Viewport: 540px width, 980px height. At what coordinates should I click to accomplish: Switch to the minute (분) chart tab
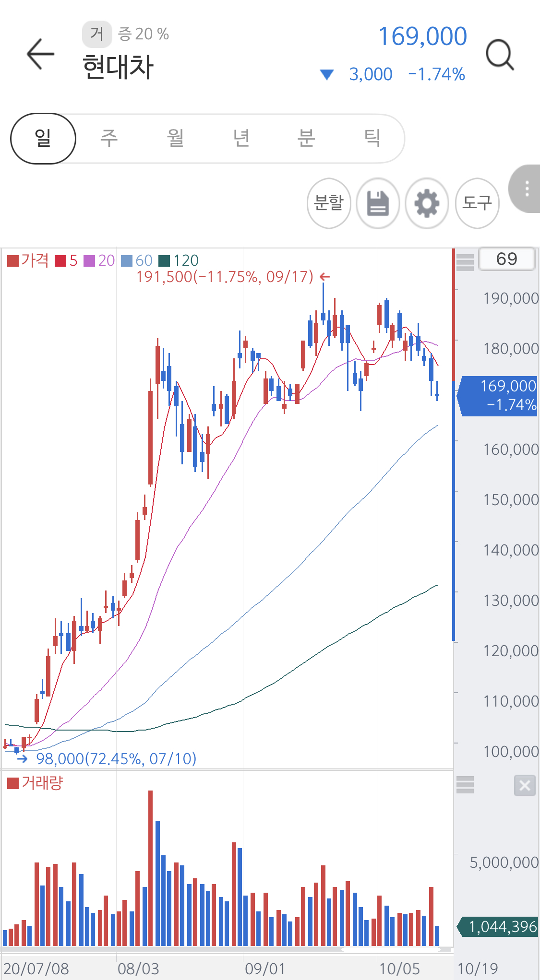[306, 139]
